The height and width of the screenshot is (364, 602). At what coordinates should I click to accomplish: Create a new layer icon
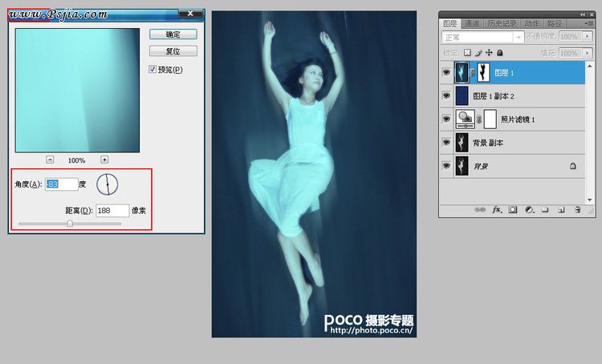point(561,210)
